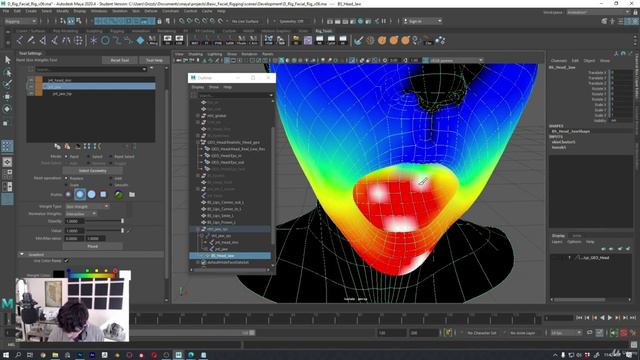Set paint operation to Add

[111, 178]
